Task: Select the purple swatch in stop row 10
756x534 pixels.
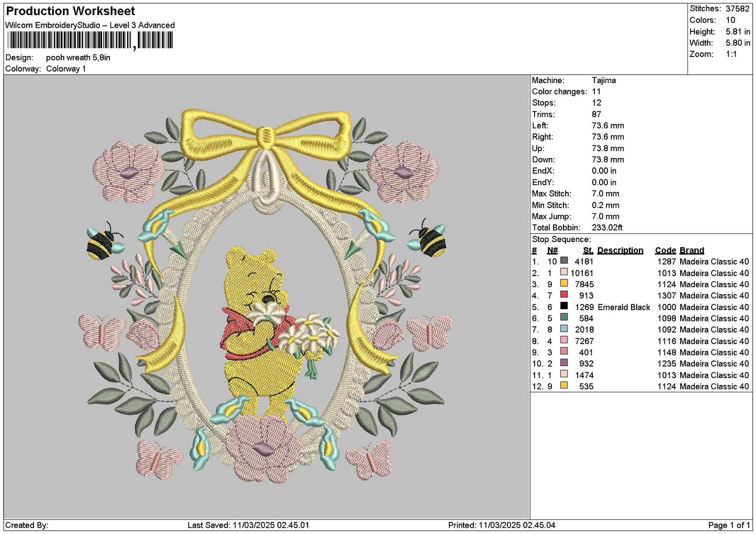Action: click(x=564, y=363)
